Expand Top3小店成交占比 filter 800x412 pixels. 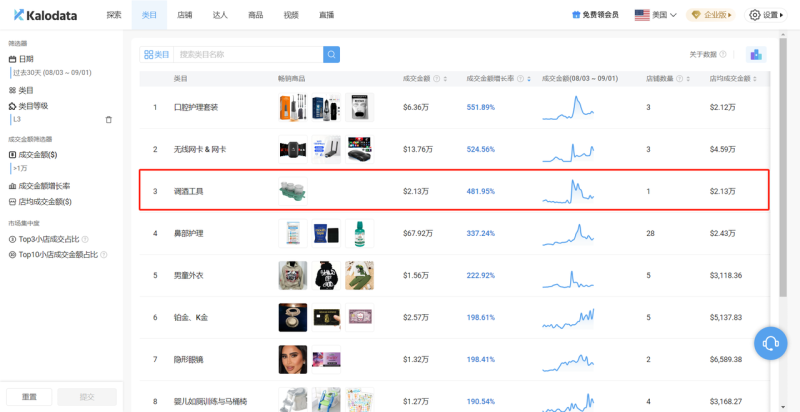[44, 239]
